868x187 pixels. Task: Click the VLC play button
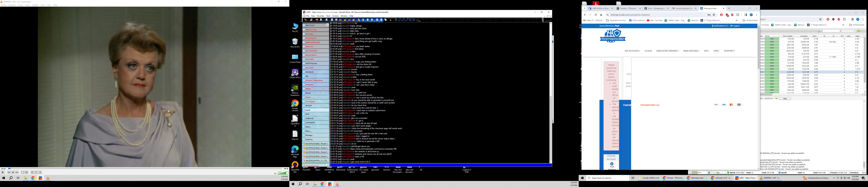click(3, 172)
